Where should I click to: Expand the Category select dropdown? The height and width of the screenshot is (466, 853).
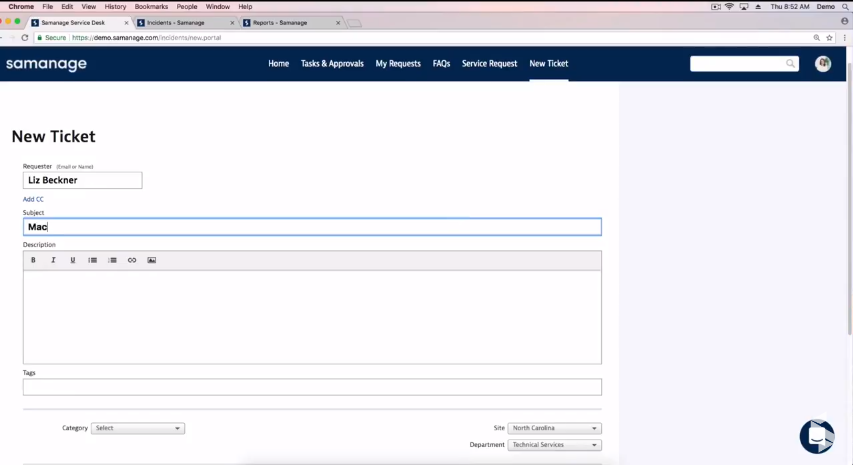click(x=138, y=428)
